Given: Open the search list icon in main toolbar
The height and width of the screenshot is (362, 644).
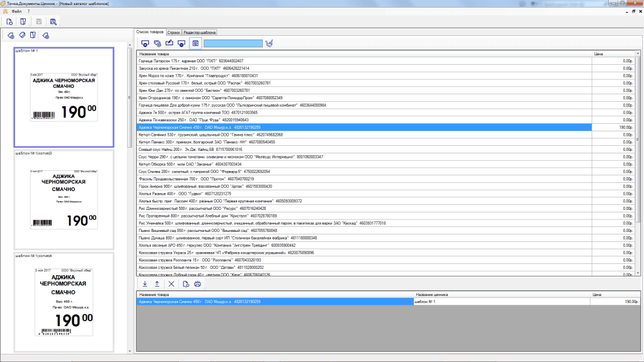Looking at the screenshot, I should pyautogui.click(x=53, y=22).
